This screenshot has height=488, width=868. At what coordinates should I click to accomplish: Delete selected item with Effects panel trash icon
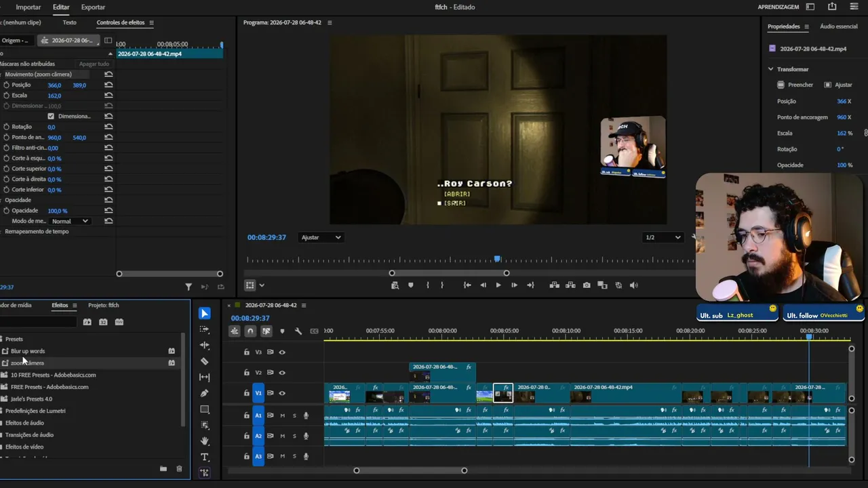(x=179, y=468)
